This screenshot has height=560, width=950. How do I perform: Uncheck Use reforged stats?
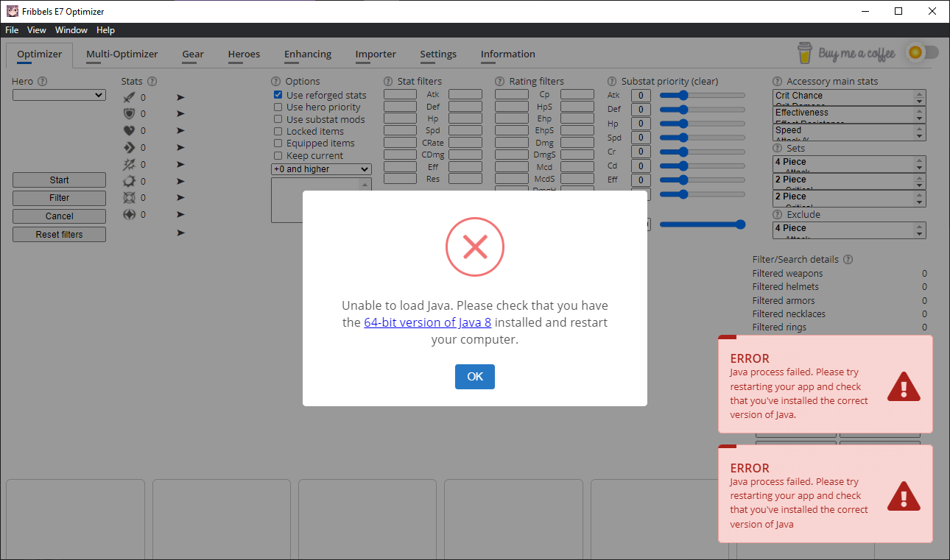click(278, 94)
